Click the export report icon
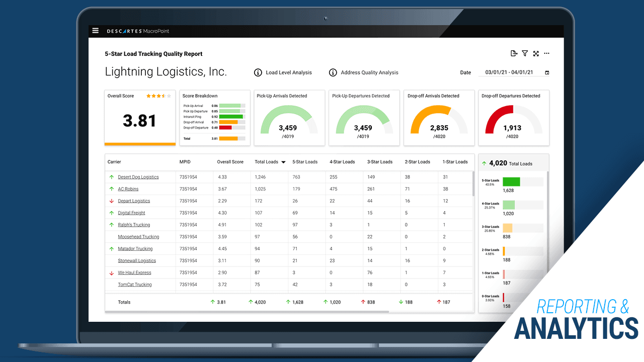The image size is (644, 362). (x=514, y=54)
